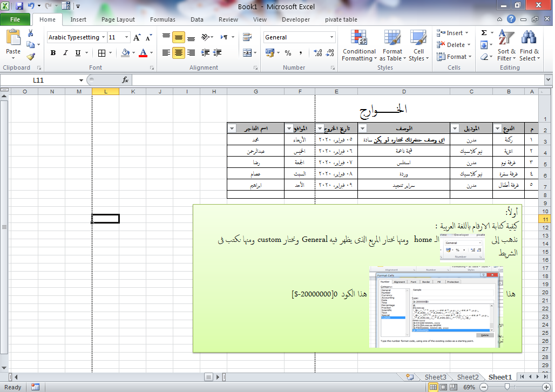This screenshot has width=555, height=392.
Task: Click Insert in the Cells group
Action: (x=453, y=33)
